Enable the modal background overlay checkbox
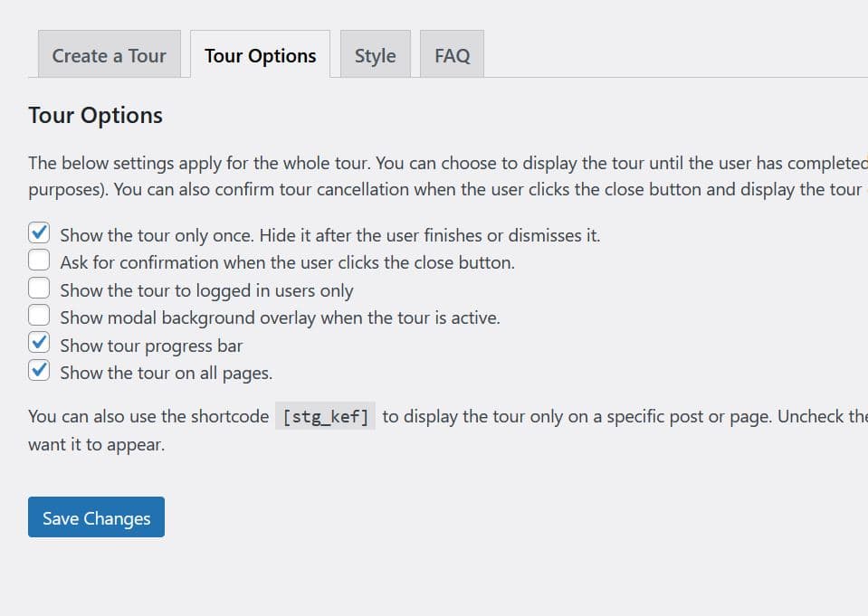Image resolution: width=868 pixels, height=616 pixels. point(39,317)
